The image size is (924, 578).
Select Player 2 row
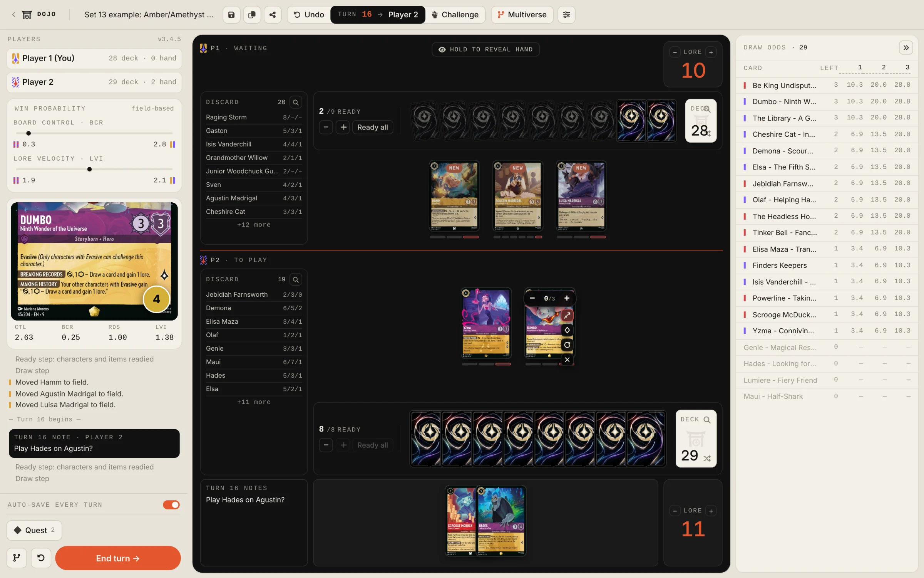point(94,82)
